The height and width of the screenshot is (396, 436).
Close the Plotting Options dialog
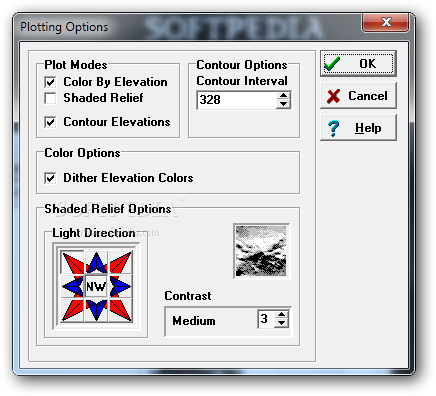(386, 22)
